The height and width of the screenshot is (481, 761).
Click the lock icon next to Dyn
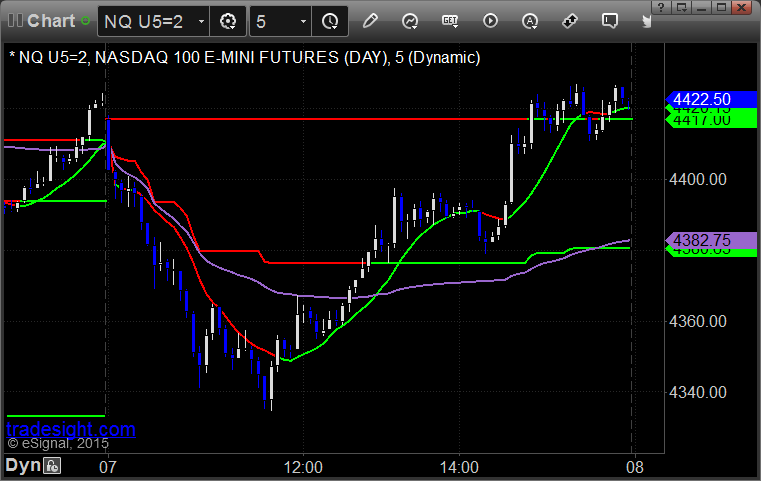(x=52, y=466)
